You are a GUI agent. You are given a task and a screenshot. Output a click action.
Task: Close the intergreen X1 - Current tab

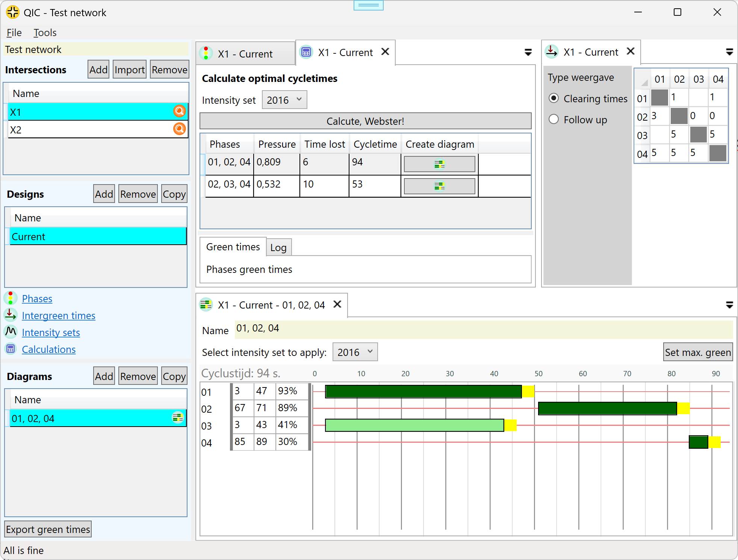(631, 51)
